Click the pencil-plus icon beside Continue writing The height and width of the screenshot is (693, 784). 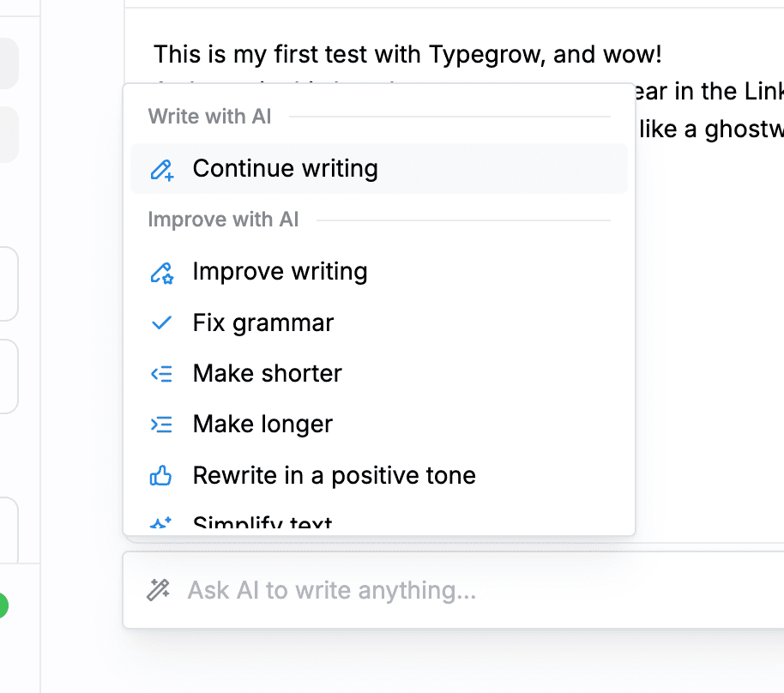click(x=161, y=169)
